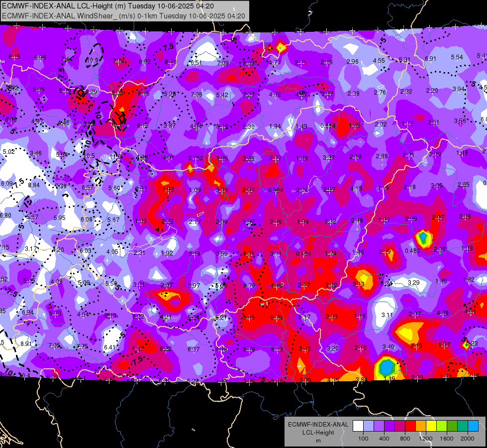
Task: Click the map value '3.59'
Action: [222, 254]
